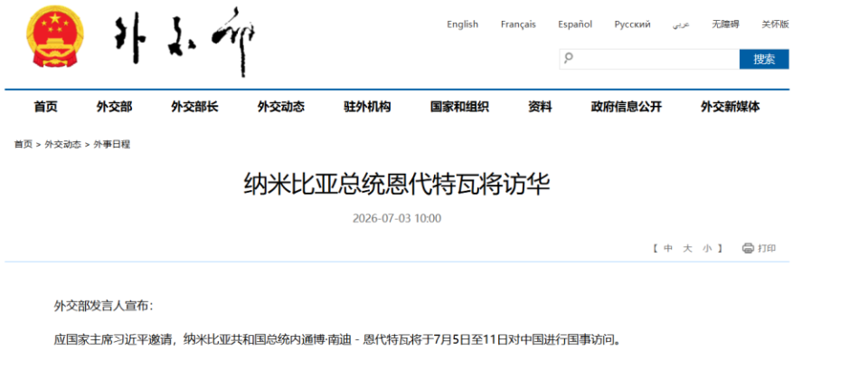The image size is (868, 381).
Task: Open the 关怀版 care version
Action: [775, 24]
